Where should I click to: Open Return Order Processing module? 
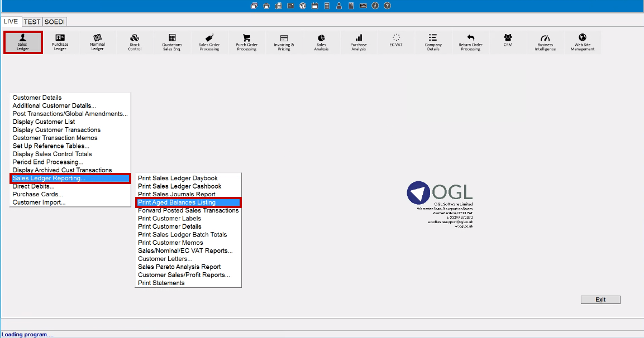[471, 42]
